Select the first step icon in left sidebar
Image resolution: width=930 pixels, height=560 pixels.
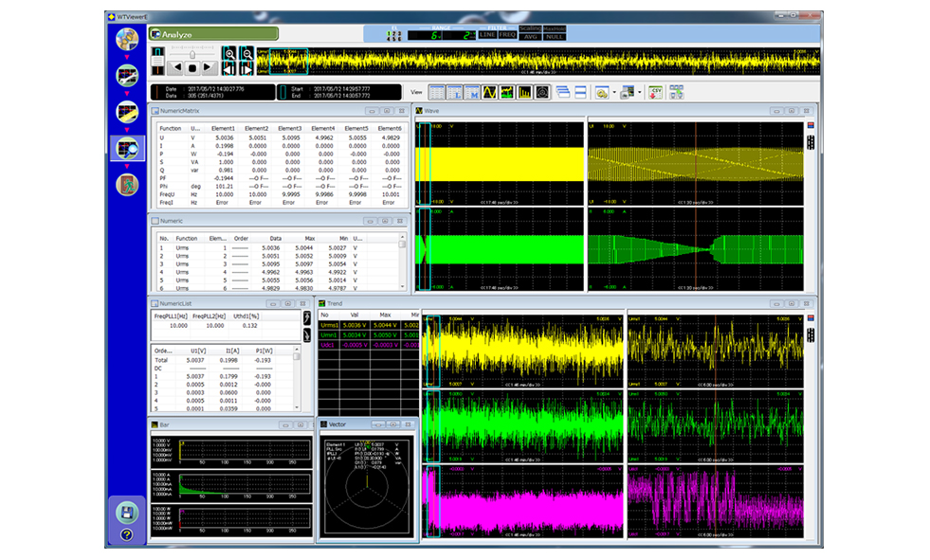(126, 40)
